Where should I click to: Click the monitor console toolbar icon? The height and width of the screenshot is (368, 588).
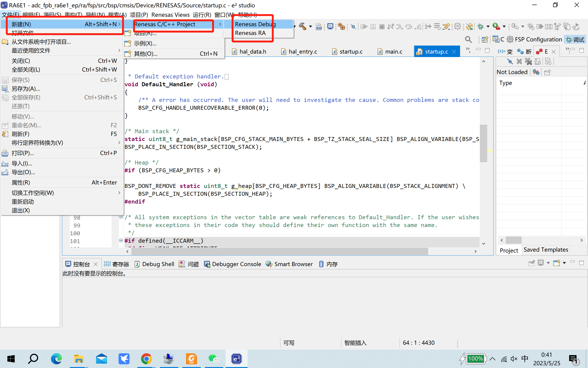[x=330, y=26]
